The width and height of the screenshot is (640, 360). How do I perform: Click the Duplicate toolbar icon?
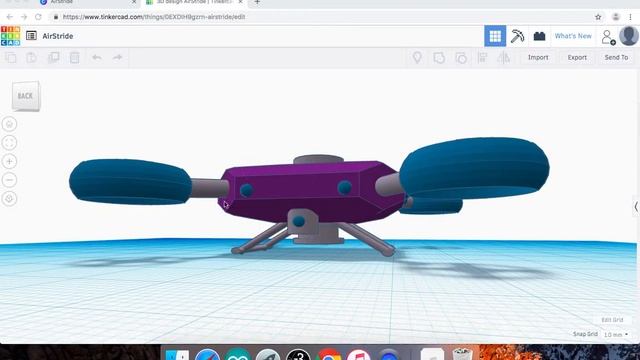click(53, 58)
